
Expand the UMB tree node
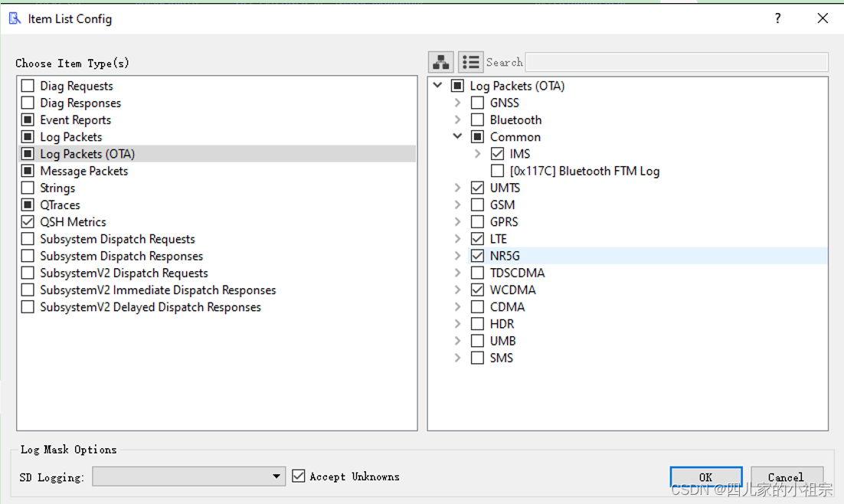pos(457,341)
